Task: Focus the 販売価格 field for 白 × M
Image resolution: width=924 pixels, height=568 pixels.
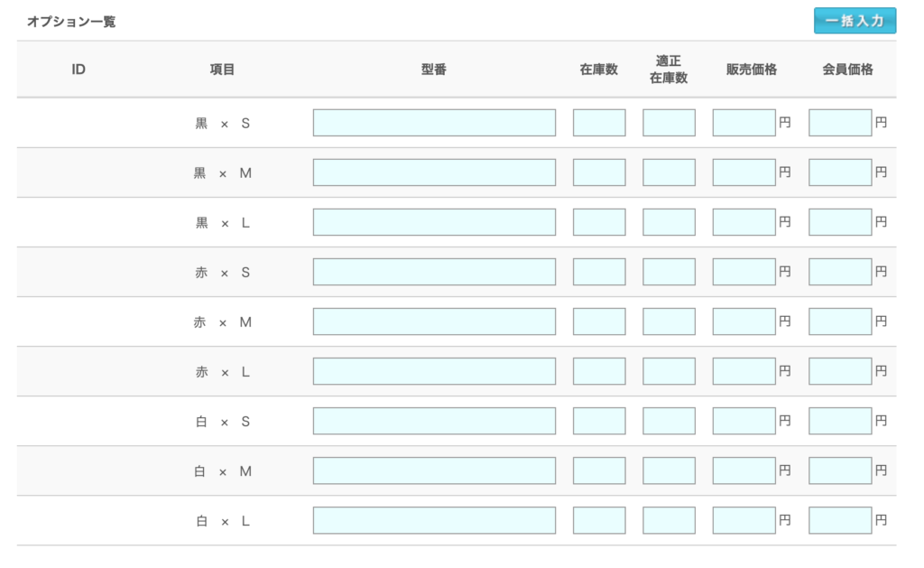Action: point(744,470)
